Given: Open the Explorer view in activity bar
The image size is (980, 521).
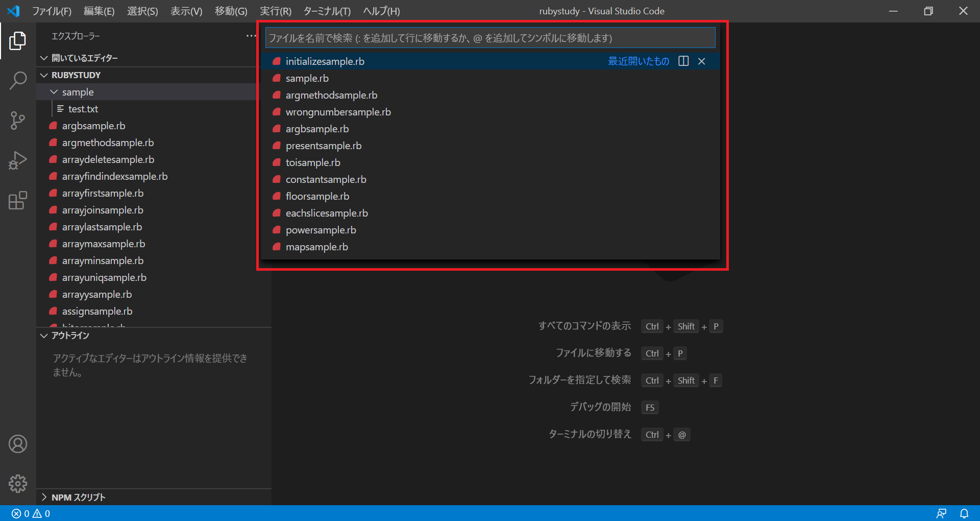Looking at the screenshot, I should [x=18, y=41].
